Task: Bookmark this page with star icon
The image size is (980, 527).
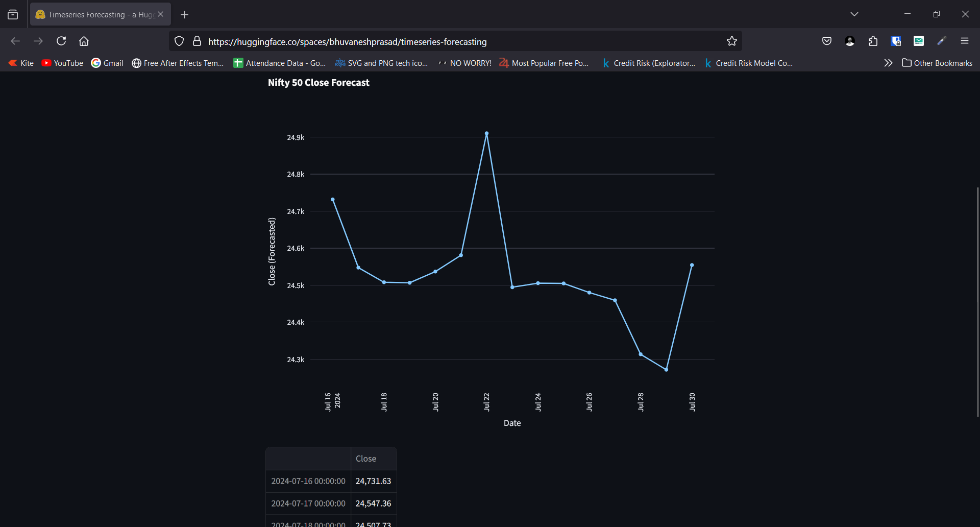Action: tap(732, 41)
